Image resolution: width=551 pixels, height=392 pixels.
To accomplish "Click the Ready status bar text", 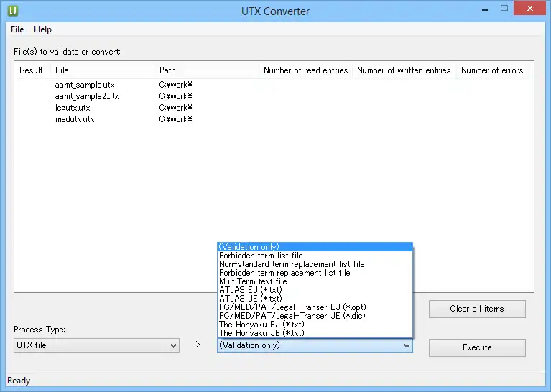I will coord(19,381).
